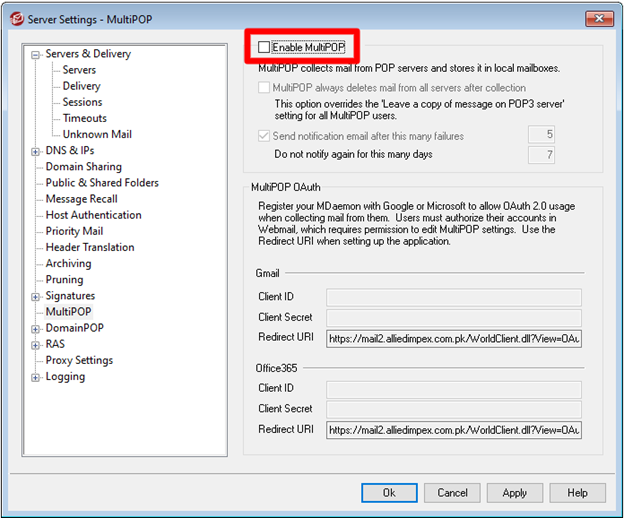Viewport: 624px width, 518px height.
Task: Open the Host Authentication settings page
Action: pos(93,215)
